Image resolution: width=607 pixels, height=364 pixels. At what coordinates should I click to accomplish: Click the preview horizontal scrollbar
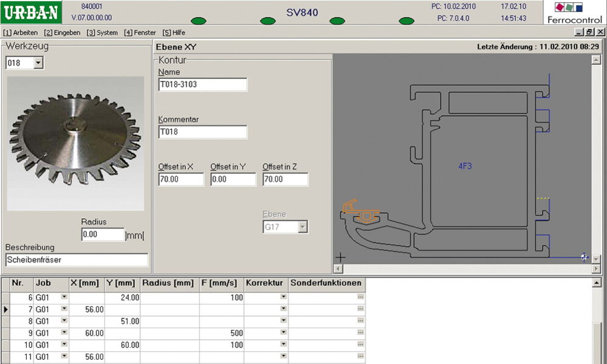pos(462,268)
